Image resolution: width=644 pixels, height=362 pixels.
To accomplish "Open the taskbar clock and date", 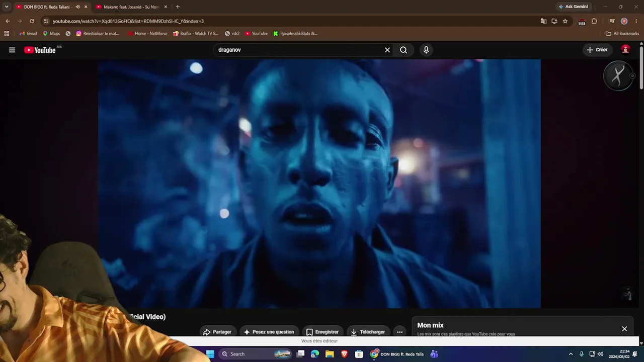I will pyautogui.click(x=619, y=354).
